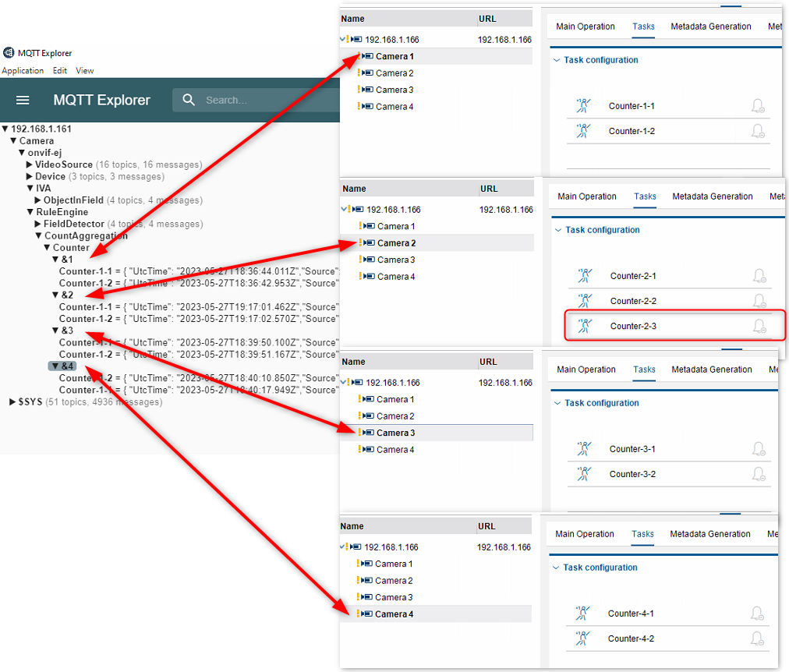The image size is (789, 672).
Task: Switch to Main Operation tab in top panel
Action: (x=586, y=27)
